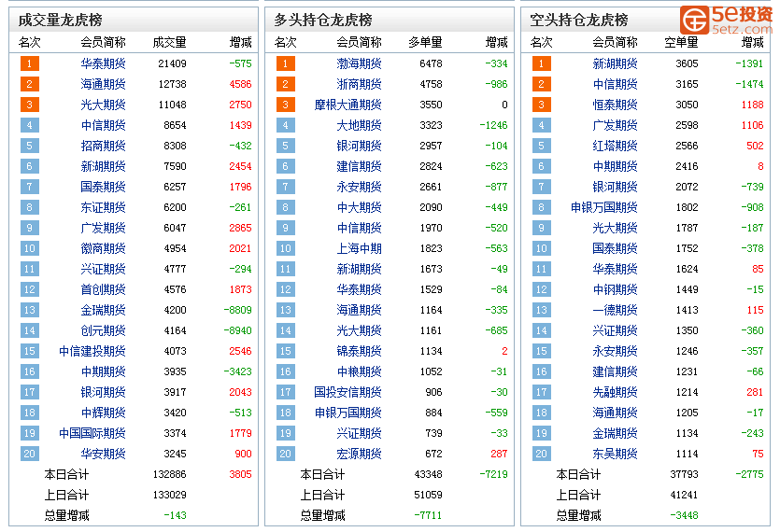
Task: Open 申银万国期货 in 多头持仓龙虎榜
Action: click(348, 413)
